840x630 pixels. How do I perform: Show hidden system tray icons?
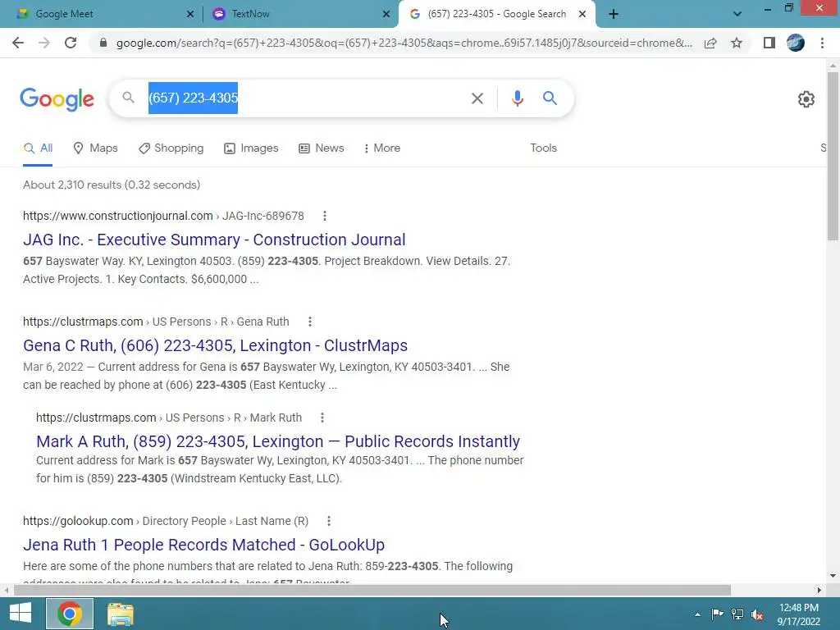[x=697, y=614]
